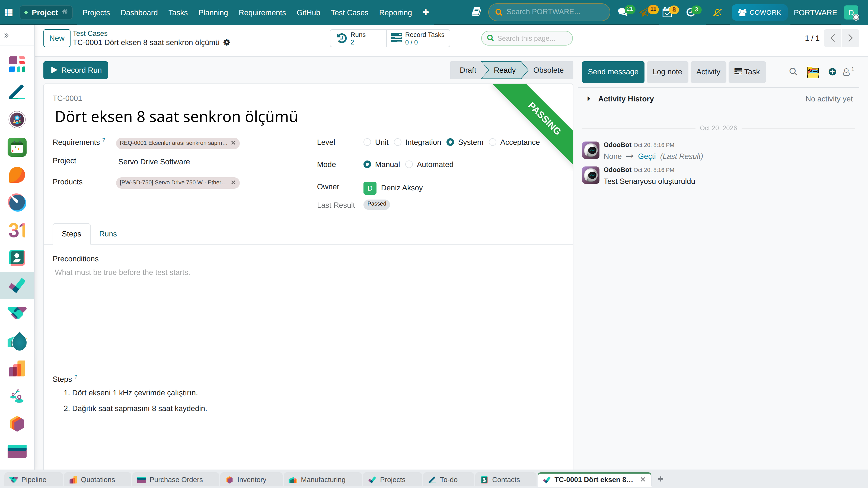This screenshot has width=868, height=488.
Task: Open the Requirements menu
Action: (x=262, y=12)
